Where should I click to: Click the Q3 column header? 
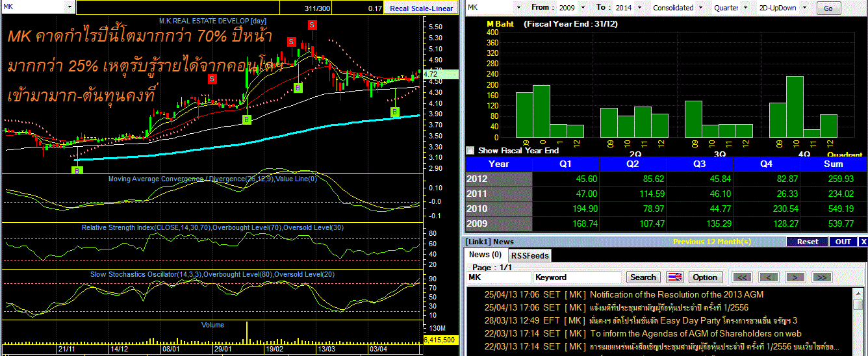699,164
